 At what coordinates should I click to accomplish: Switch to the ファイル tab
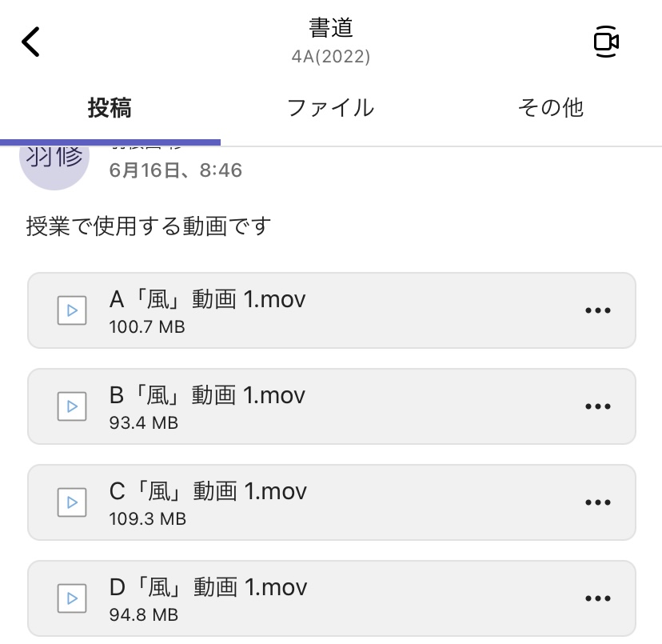tap(330, 108)
